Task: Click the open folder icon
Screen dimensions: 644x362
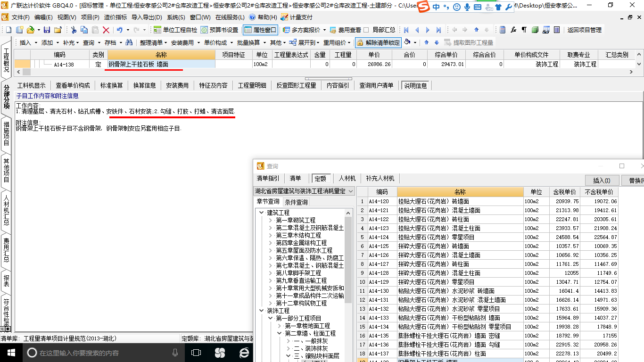Action: point(31,30)
